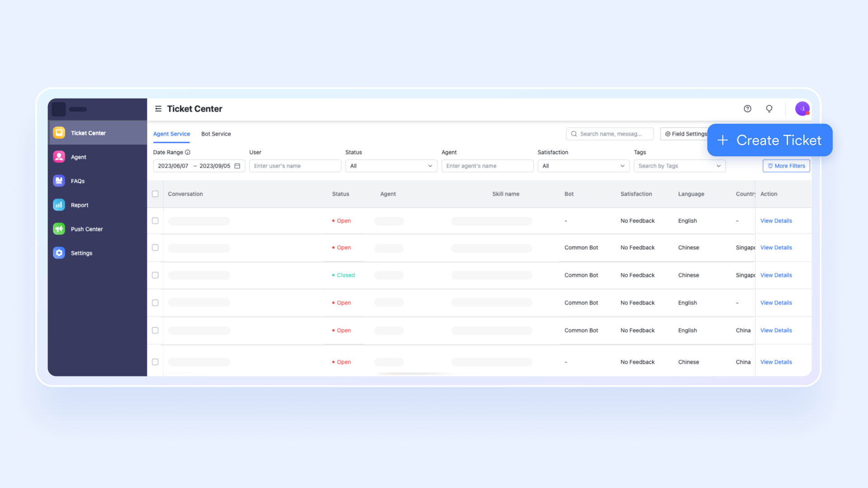The width and height of the screenshot is (868, 488).
Task: Open the Date Range picker
Action: pyautogui.click(x=199, y=166)
